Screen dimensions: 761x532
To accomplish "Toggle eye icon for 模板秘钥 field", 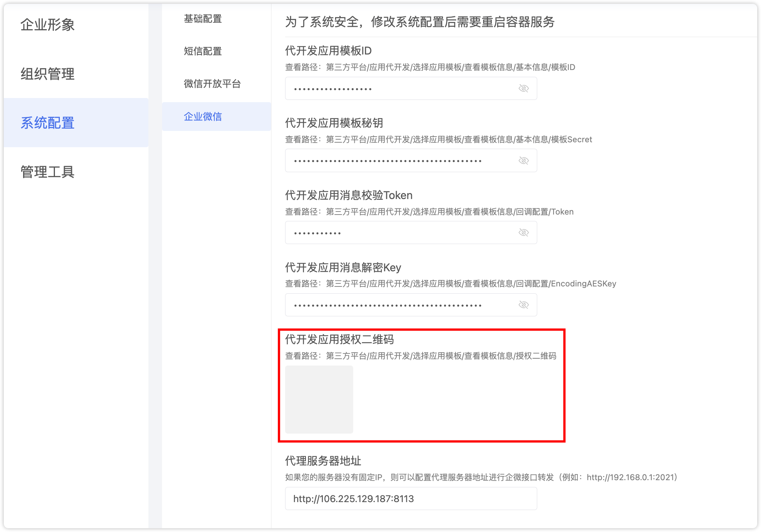I will 523,161.
